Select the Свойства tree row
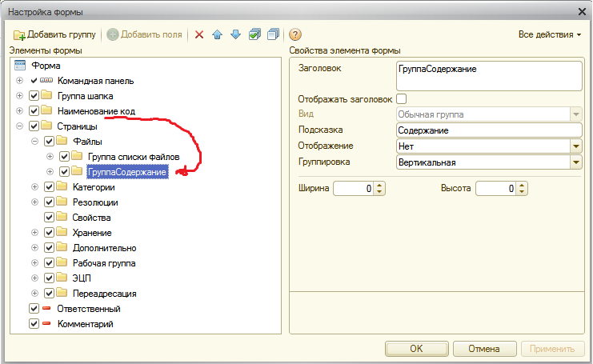This screenshot has width=593, height=364. click(91, 218)
